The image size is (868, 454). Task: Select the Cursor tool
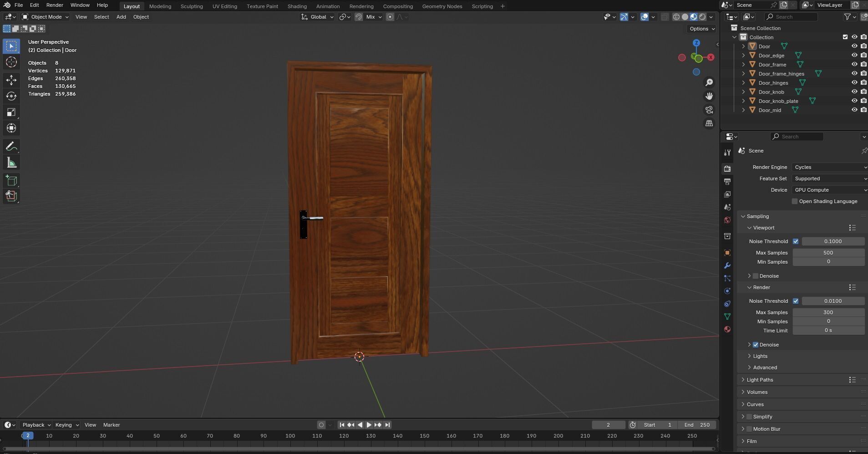11,62
